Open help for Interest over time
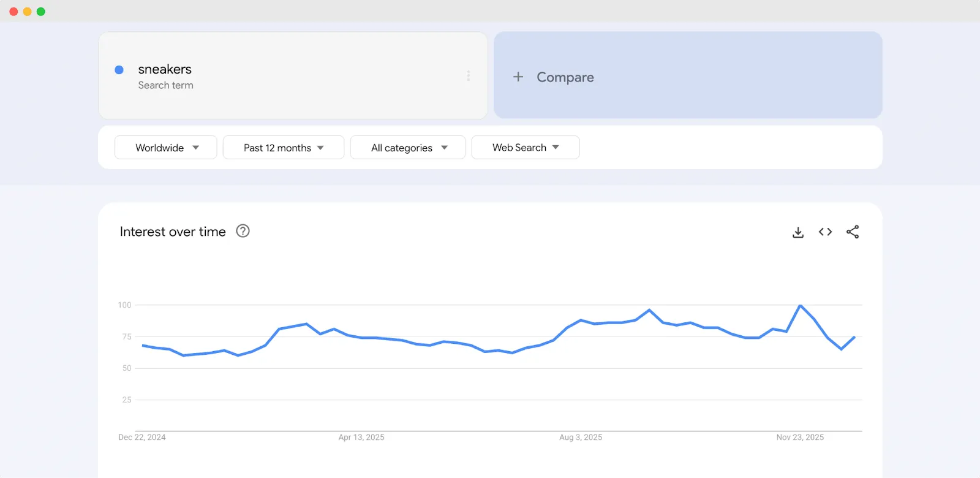This screenshot has width=980, height=478. [243, 231]
